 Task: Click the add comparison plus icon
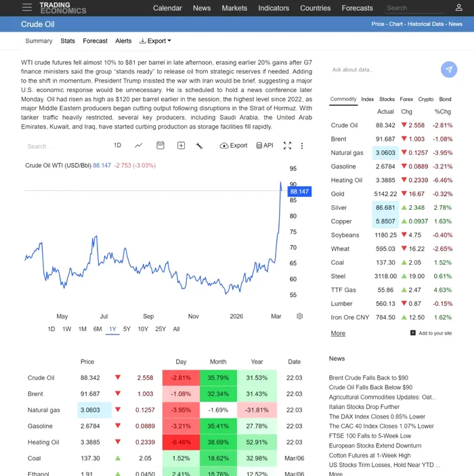click(181, 145)
